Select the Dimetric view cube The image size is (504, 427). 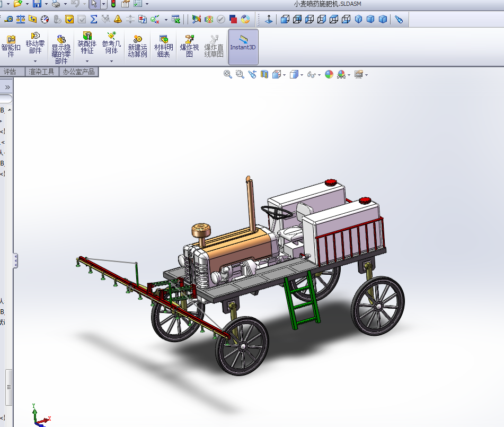(370, 19)
